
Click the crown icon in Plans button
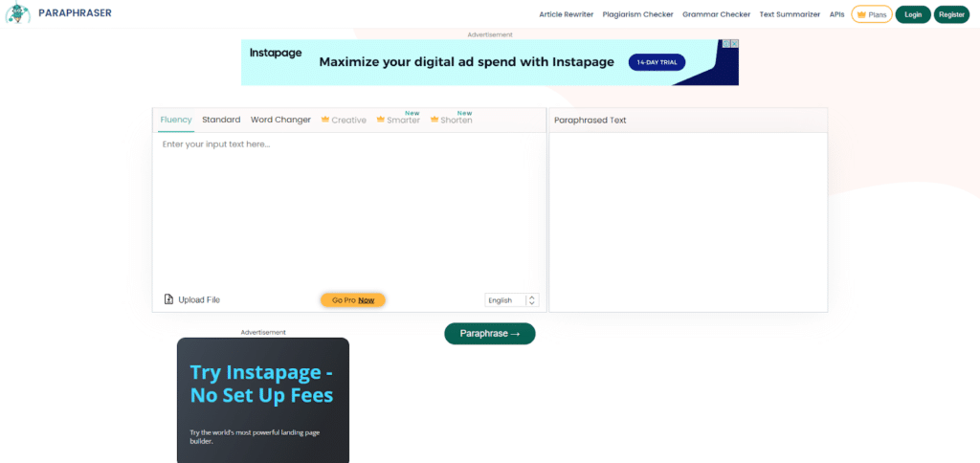861,14
